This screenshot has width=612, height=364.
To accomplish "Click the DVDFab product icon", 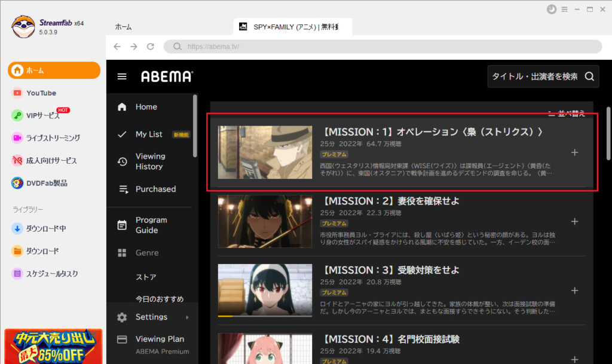I will pyautogui.click(x=17, y=183).
